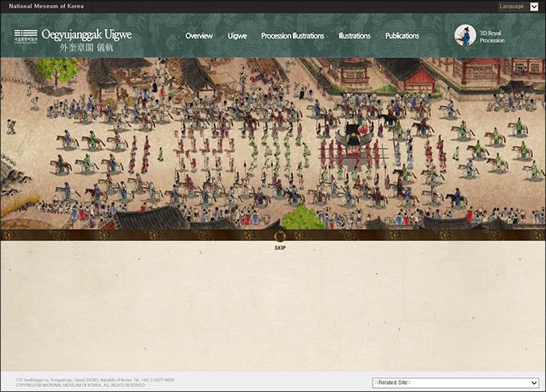This screenshot has width=546, height=392.
Task: Go to Procession Illustrations section
Action: (x=292, y=36)
